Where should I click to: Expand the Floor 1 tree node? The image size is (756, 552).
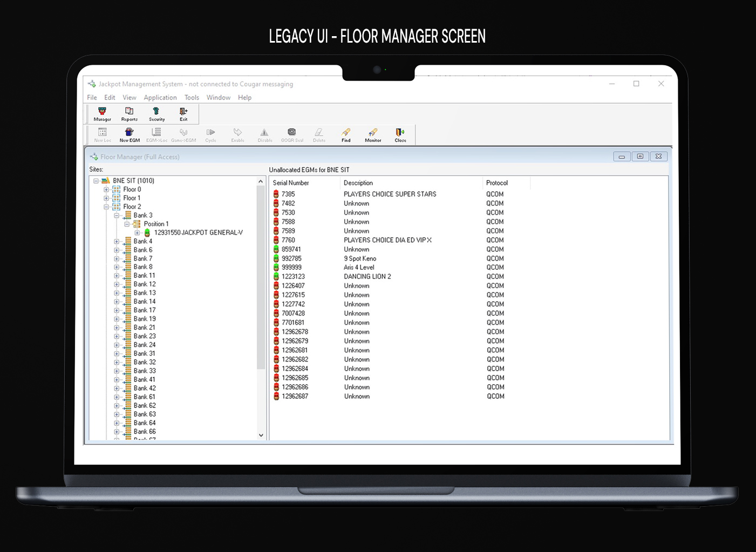(106, 198)
